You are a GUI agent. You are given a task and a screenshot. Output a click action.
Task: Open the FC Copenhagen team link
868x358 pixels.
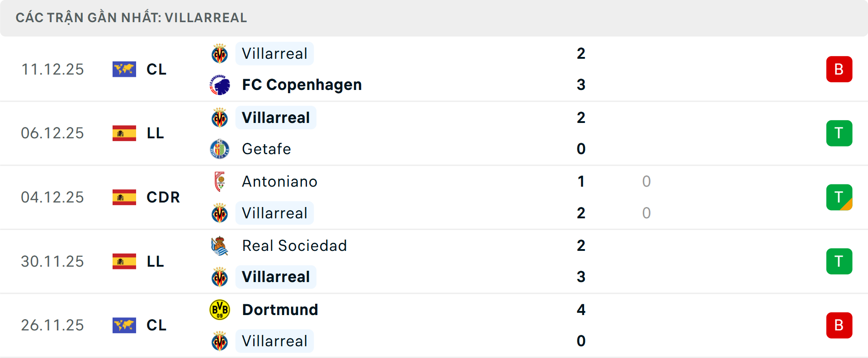coord(302,85)
